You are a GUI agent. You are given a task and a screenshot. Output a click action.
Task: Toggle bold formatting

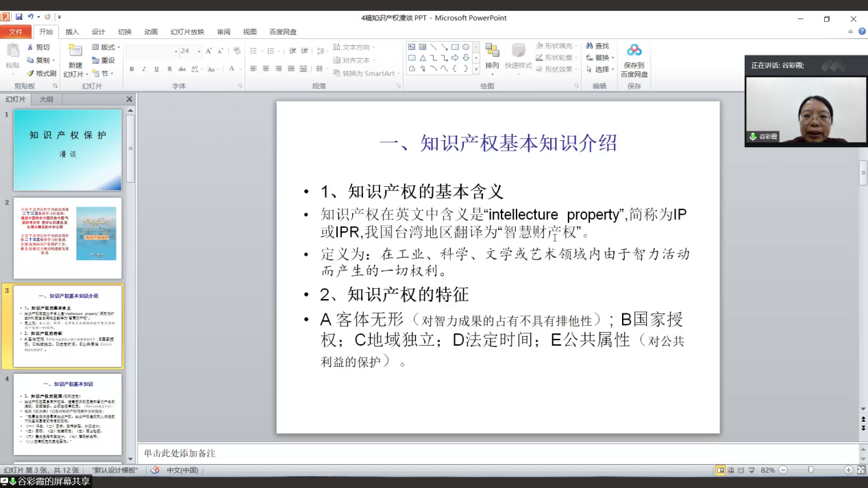point(132,69)
